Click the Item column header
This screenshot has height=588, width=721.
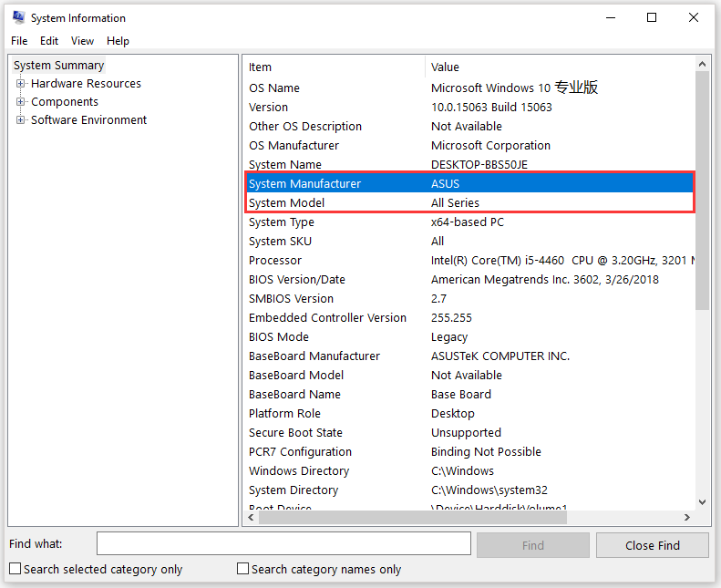click(335, 67)
